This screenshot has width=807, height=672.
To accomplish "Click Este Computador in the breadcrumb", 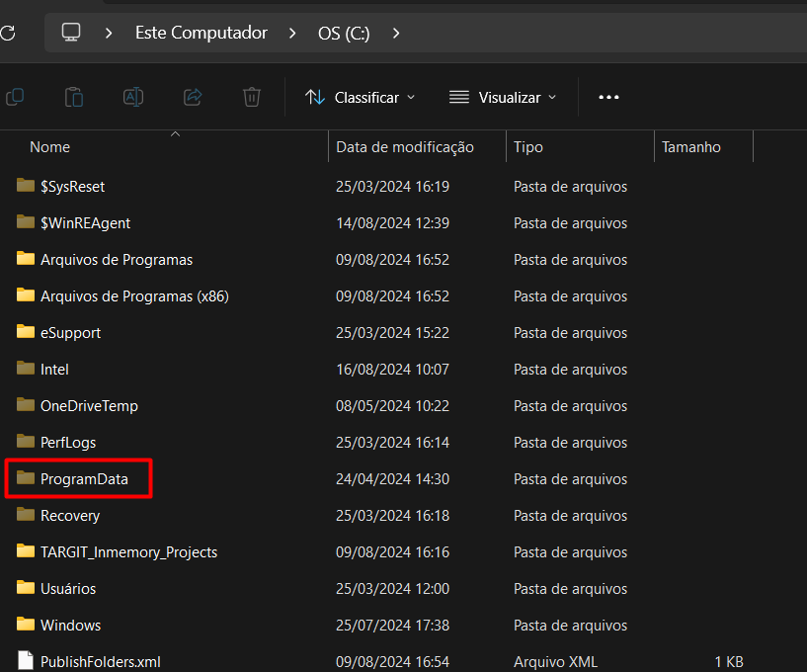I will point(202,33).
